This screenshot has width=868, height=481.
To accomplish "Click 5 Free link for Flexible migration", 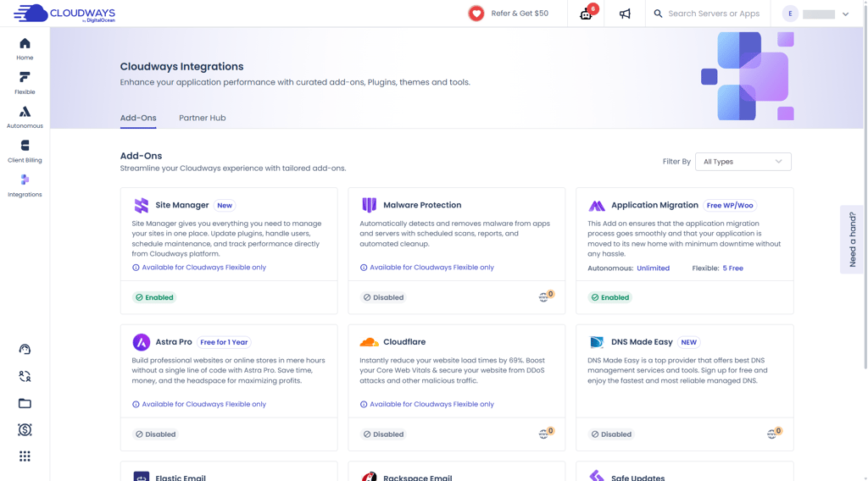I will [x=732, y=268].
